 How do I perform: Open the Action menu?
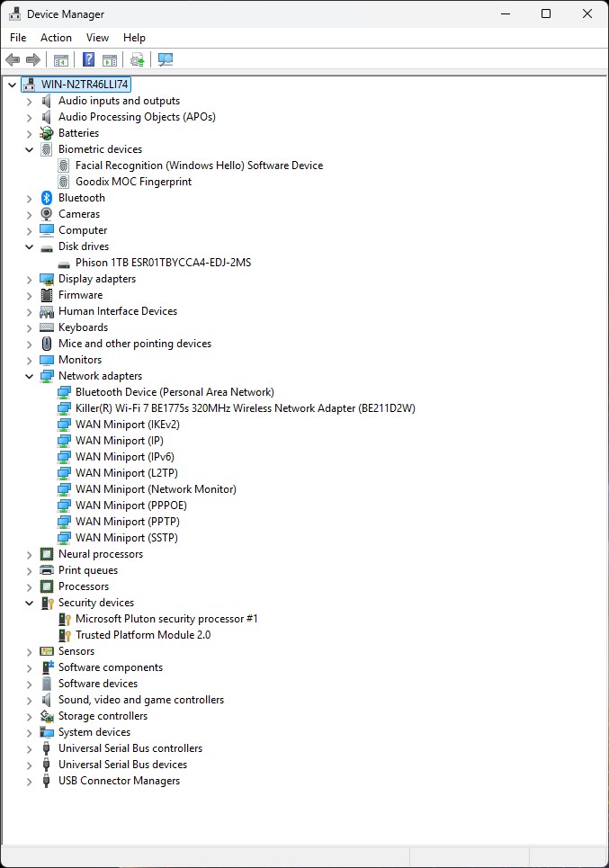(x=56, y=38)
